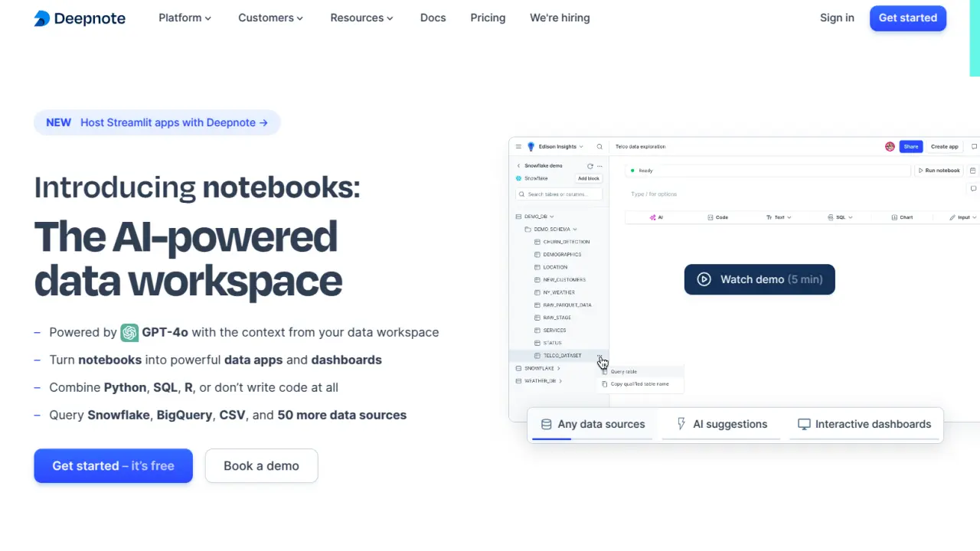Click the schedule icon beside Run notebook

coord(972,171)
